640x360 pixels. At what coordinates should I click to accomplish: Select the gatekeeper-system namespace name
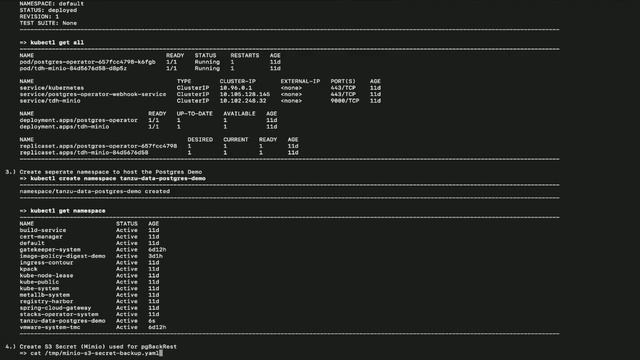(x=50, y=250)
